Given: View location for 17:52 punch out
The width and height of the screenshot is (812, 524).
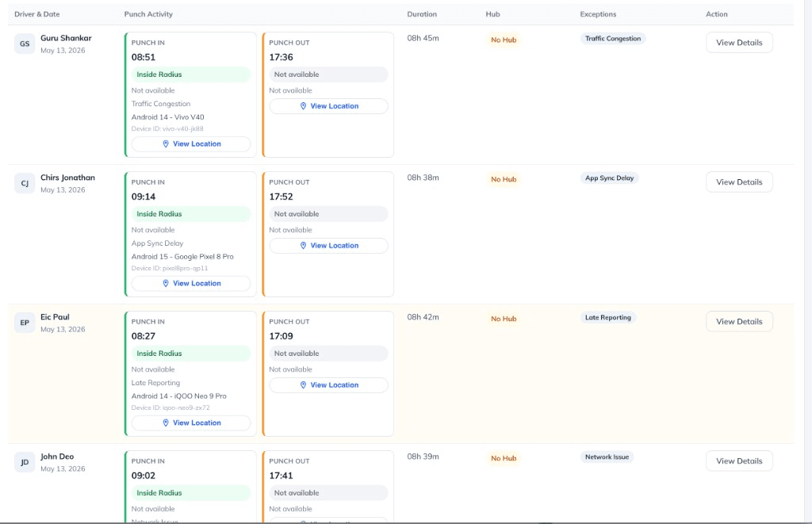Looking at the screenshot, I should (328, 246).
